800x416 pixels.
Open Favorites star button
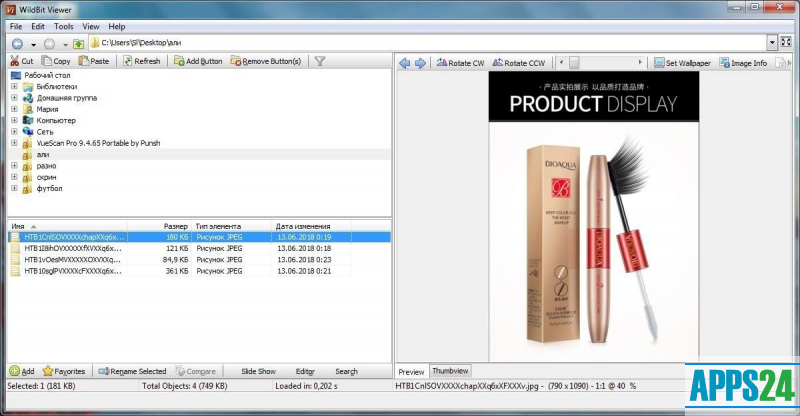click(x=64, y=371)
